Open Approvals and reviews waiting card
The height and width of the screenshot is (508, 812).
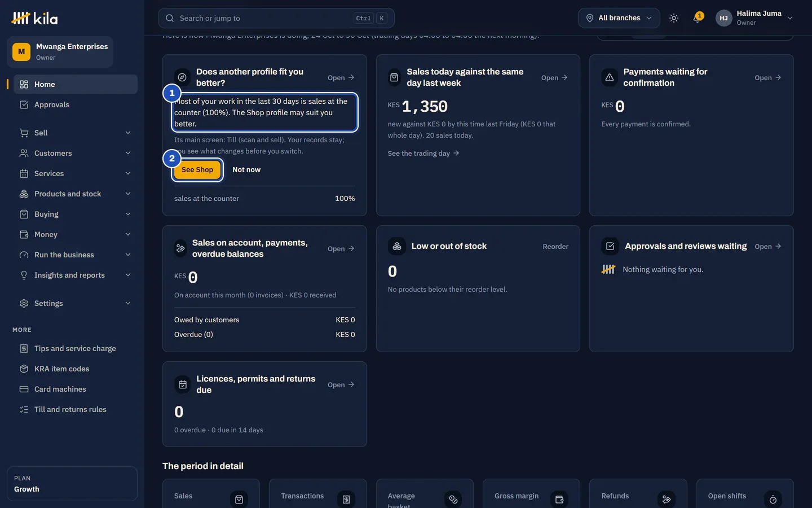[x=768, y=247]
